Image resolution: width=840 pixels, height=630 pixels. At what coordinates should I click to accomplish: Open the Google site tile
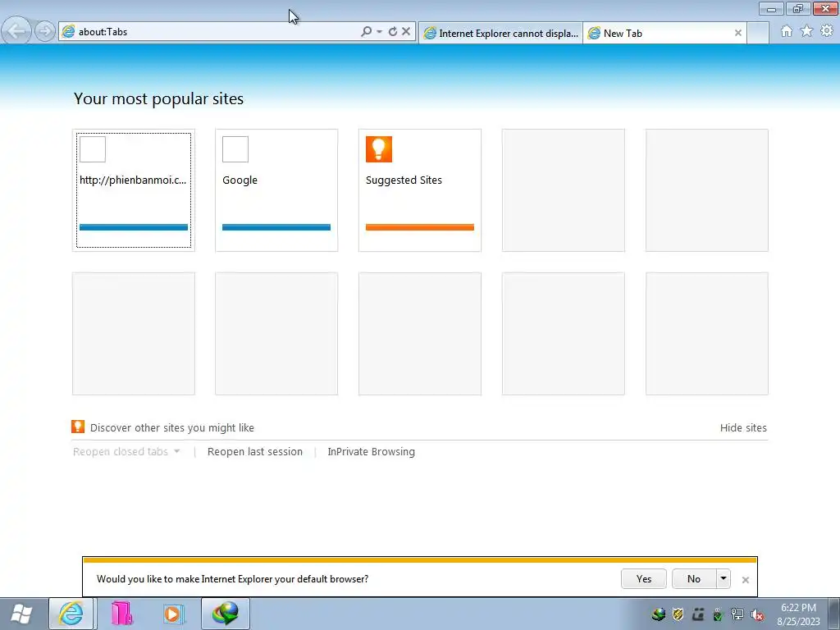pos(276,190)
